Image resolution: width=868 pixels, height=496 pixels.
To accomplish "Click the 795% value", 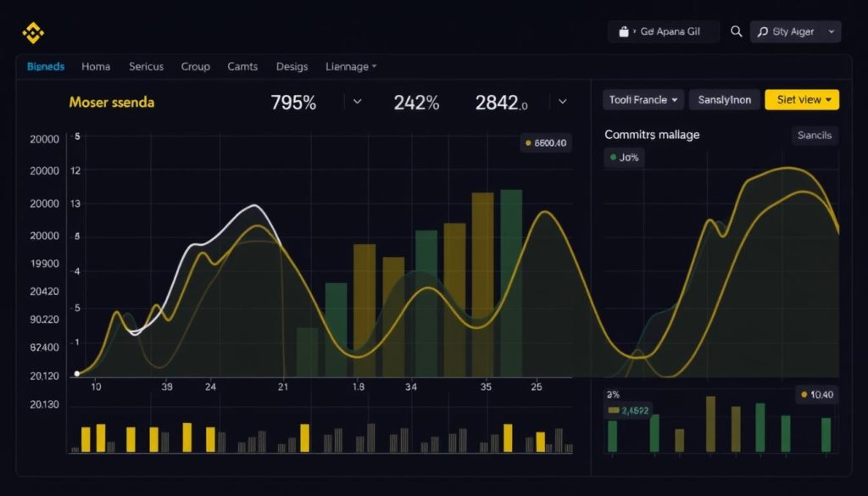I will click(x=293, y=103).
